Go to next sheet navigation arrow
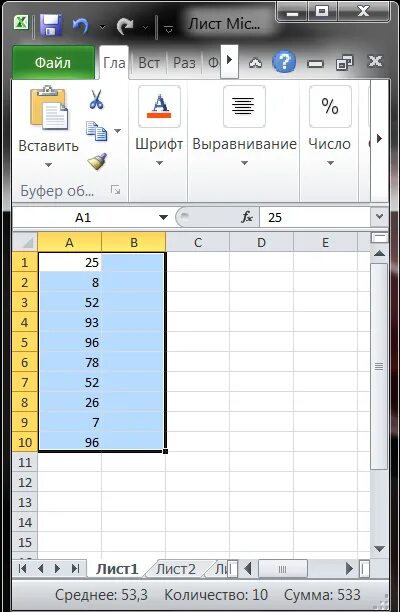 click(x=57, y=569)
